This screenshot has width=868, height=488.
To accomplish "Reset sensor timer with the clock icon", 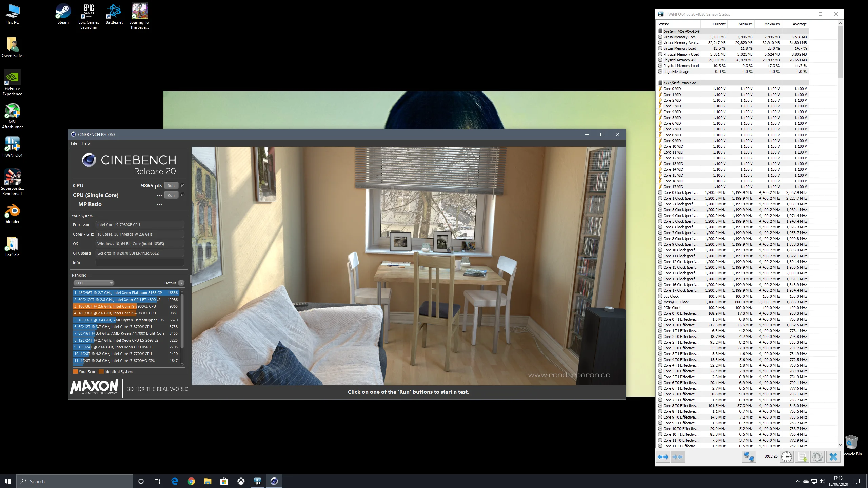I will coord(787,456).
